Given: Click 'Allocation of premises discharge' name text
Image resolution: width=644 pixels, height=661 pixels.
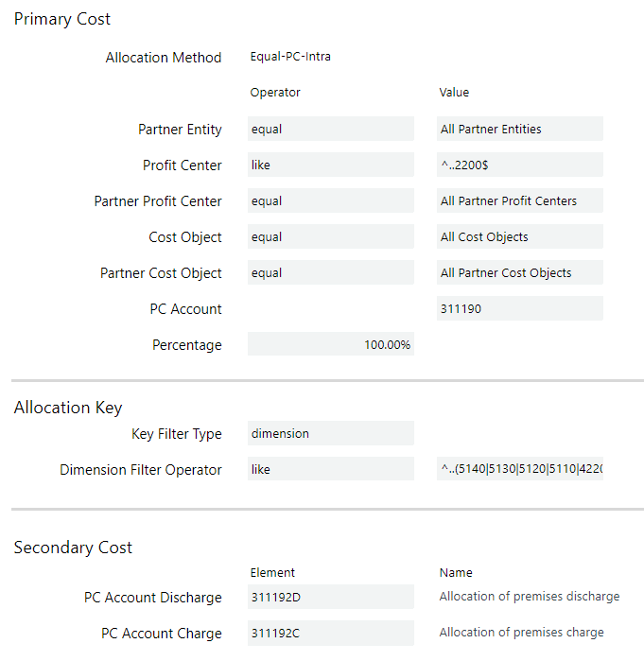Looking at the screenshot, I should [x=530, y=598].
